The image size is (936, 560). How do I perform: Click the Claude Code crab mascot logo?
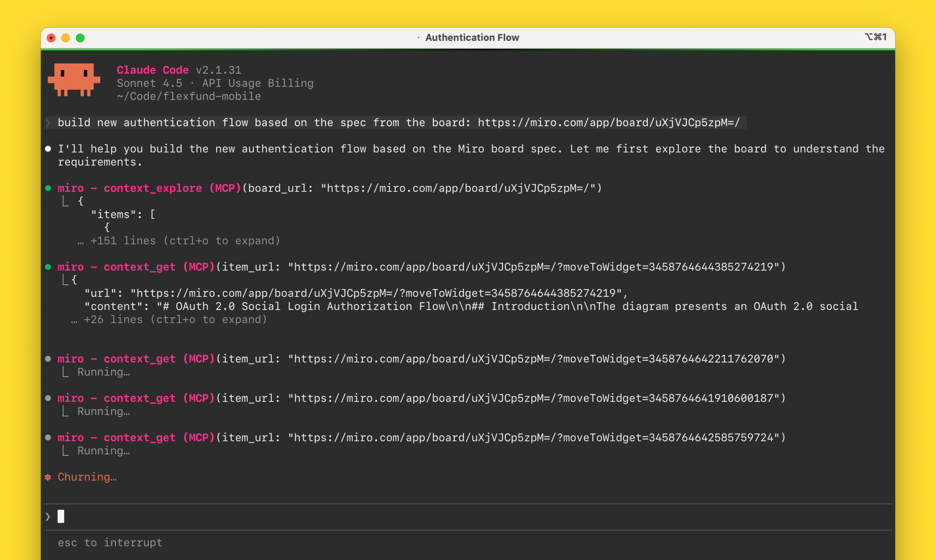pyautogui.click(x=74, y=80)
